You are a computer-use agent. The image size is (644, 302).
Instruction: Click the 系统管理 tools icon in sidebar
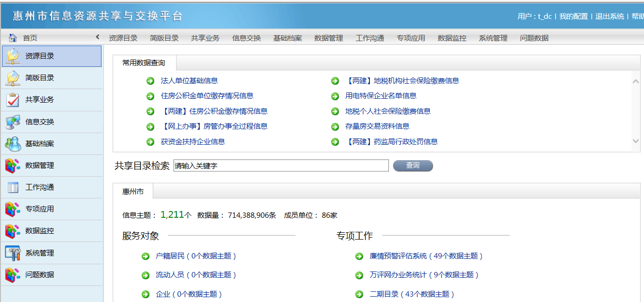pos(13,253)
